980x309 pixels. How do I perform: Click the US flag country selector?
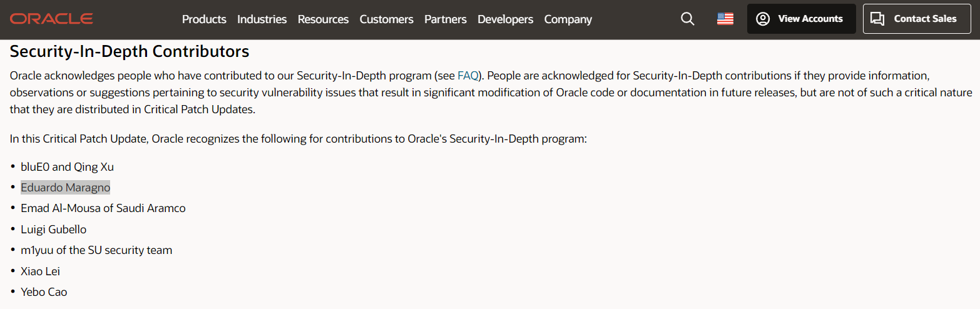click(x=725, y=19)
